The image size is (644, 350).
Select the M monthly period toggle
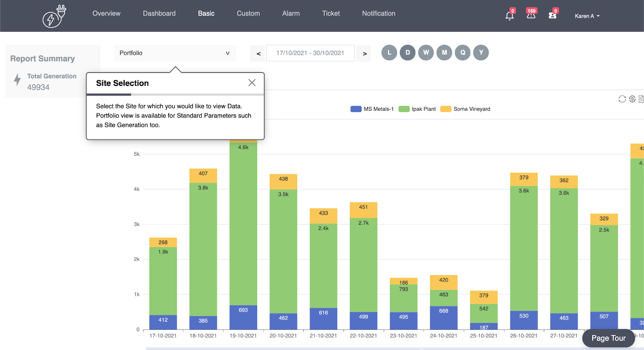(444, 53)
